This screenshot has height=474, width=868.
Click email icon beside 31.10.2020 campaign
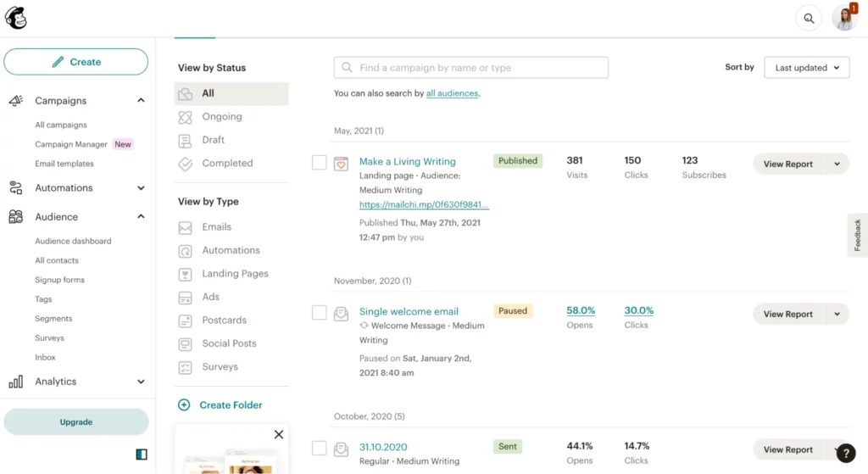point(341,449)
